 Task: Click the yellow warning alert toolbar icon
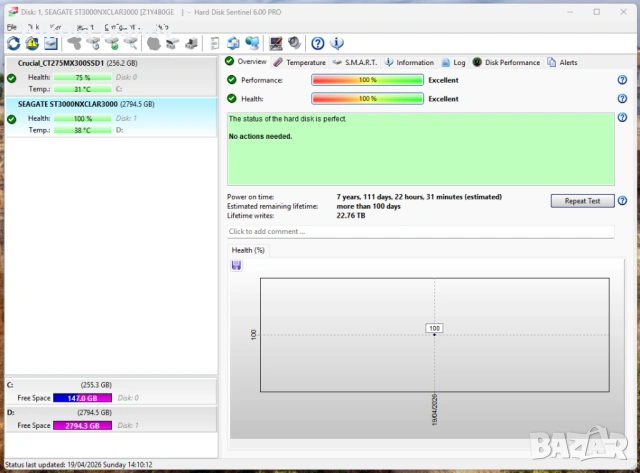[x=32, y=43]
